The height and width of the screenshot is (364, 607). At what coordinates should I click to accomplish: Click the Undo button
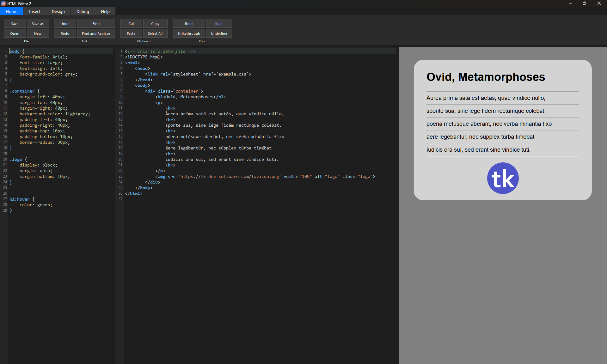(x=64, y=23)
